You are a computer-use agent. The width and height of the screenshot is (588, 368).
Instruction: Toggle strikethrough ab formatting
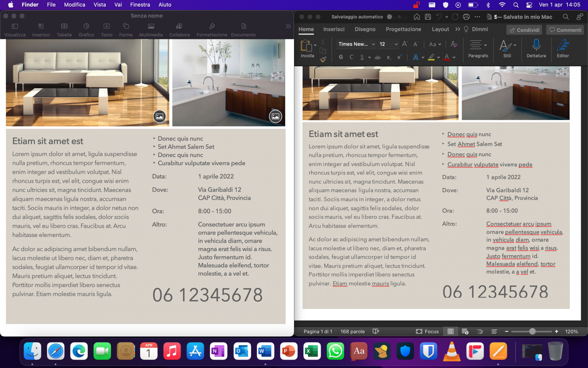tap(377, 57)
